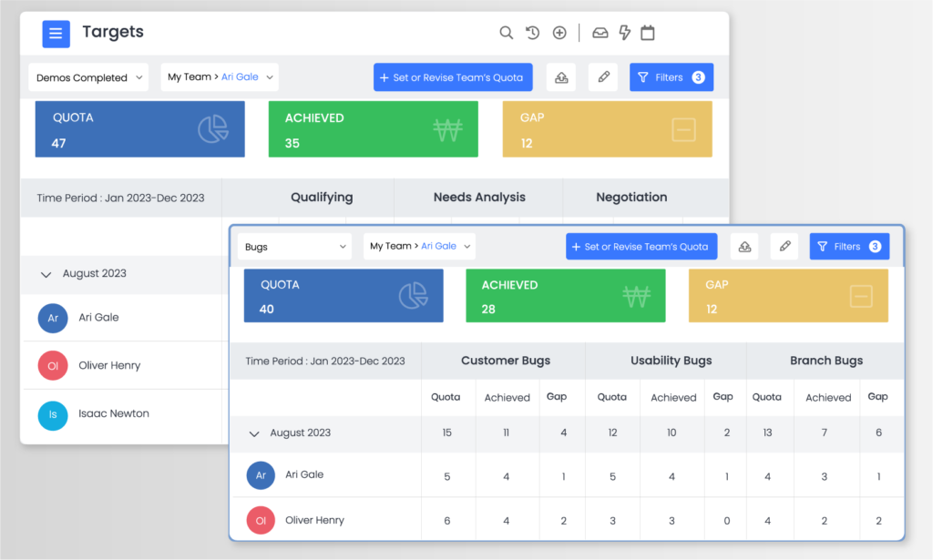
Task: Collapse August 2023 row in back window
Action: pos(46,274)
